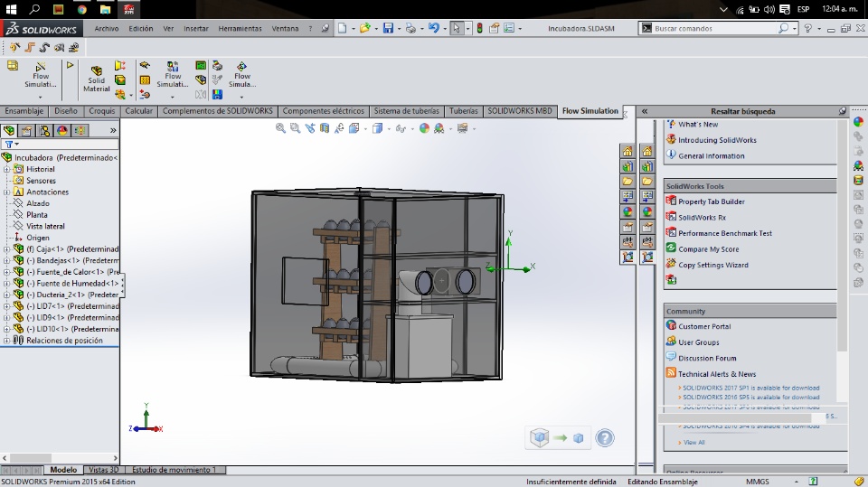Image resolution: width=868 pixels, height=487 pixels.
Task: Open the search options dropdown arrow
Action: click(x=795, y=28)
